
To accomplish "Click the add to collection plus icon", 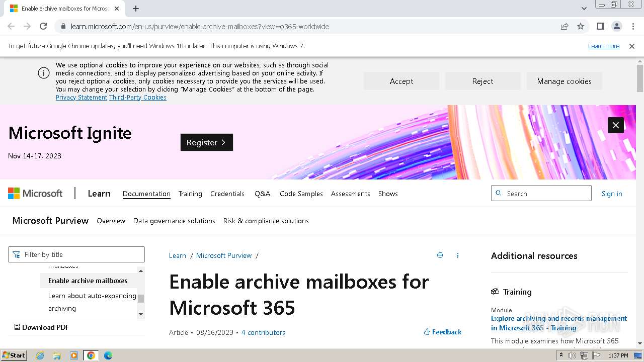I will tap(440, 255).
